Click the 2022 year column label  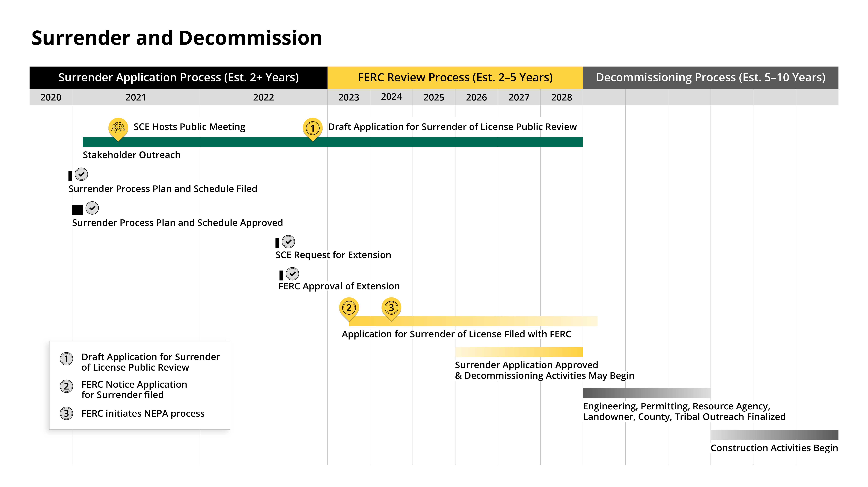pos(264,97)
